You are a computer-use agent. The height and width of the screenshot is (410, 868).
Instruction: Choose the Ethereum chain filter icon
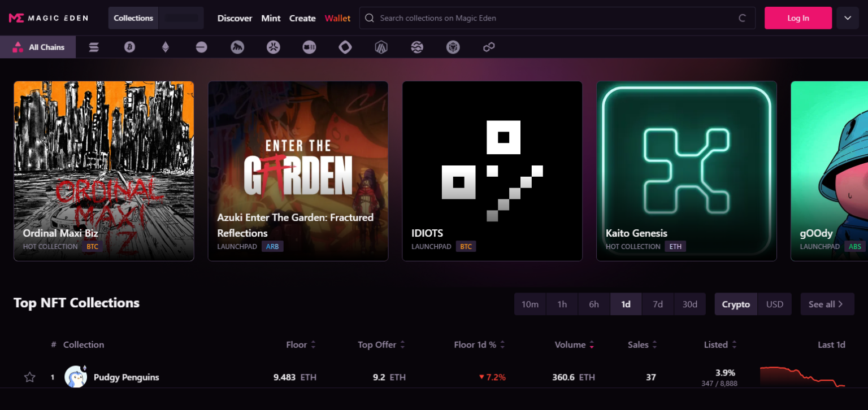click(166, 47)
